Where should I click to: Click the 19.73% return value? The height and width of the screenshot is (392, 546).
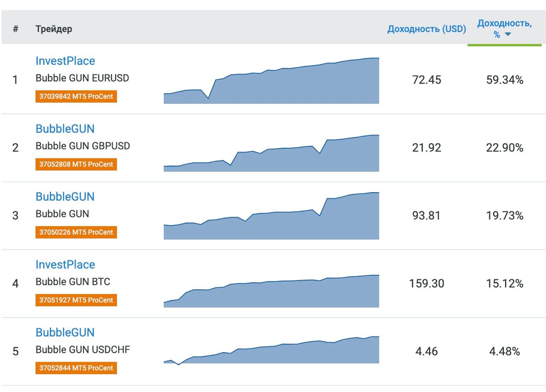click(505, 216)
